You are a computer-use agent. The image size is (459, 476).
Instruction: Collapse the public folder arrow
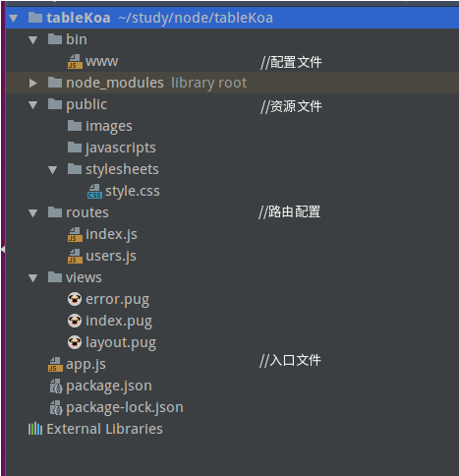click(33, 105)
